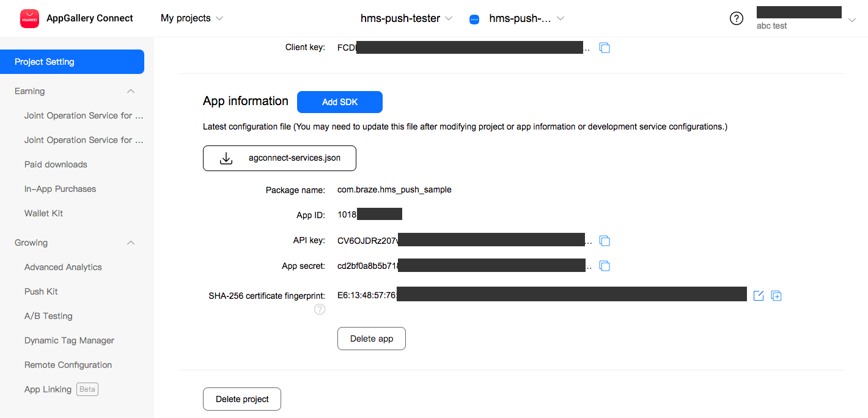Click the Delete project button
868x418 pixels.
242,399
